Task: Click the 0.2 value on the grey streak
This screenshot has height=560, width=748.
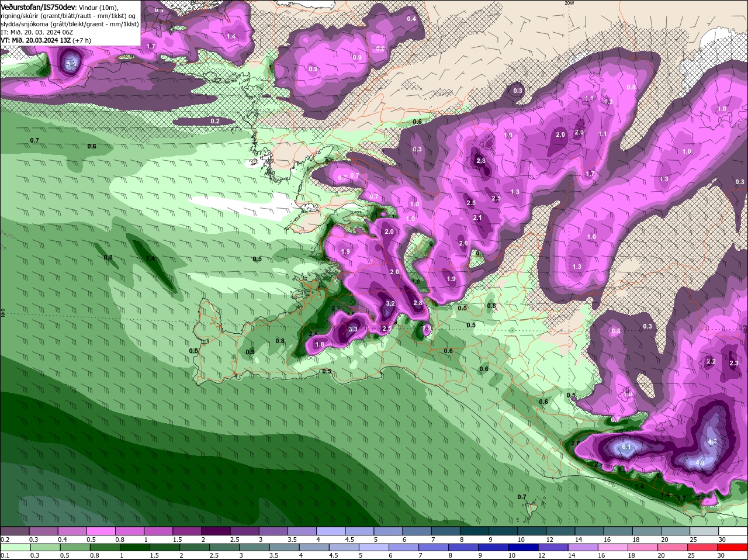Action: 215,121
